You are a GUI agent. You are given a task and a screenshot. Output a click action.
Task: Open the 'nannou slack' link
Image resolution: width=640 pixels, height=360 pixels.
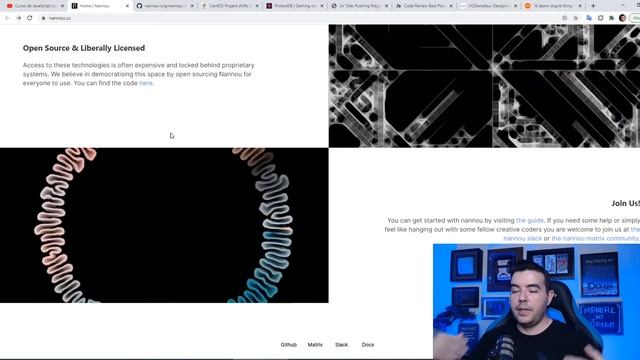522,238
